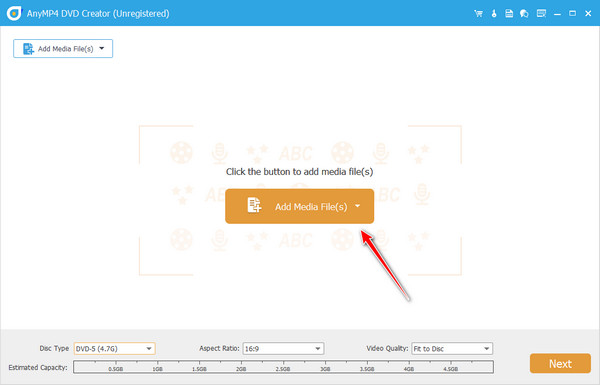Click the register key icon in title bar

(x=494, y=14)
